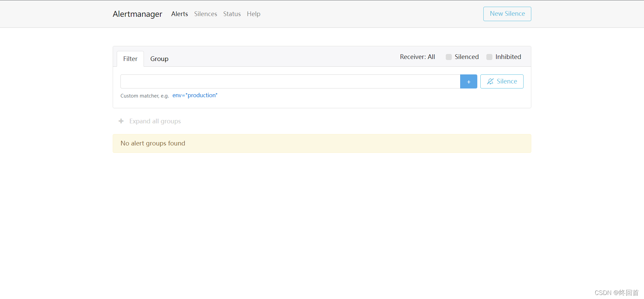Open the Receiver: All dropdown
This screenshot has width=644, height=299.
417,57
